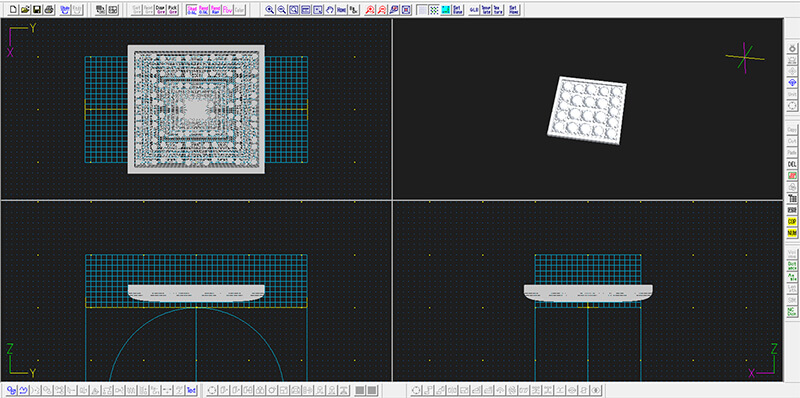Click the Set Home toolbar button
800x398 pixels.
(513, 9)
